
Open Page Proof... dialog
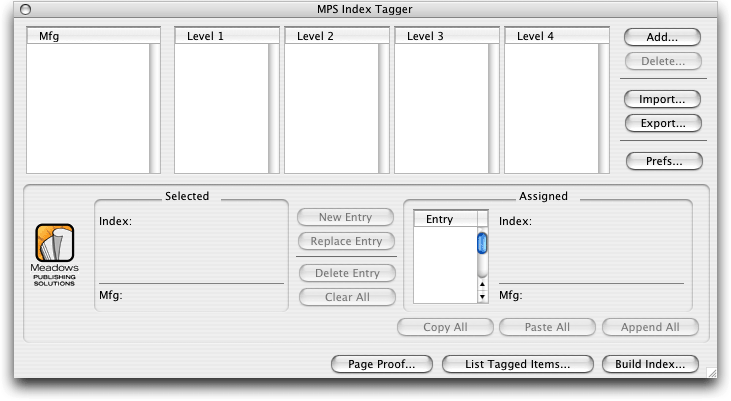click(382, 364)
